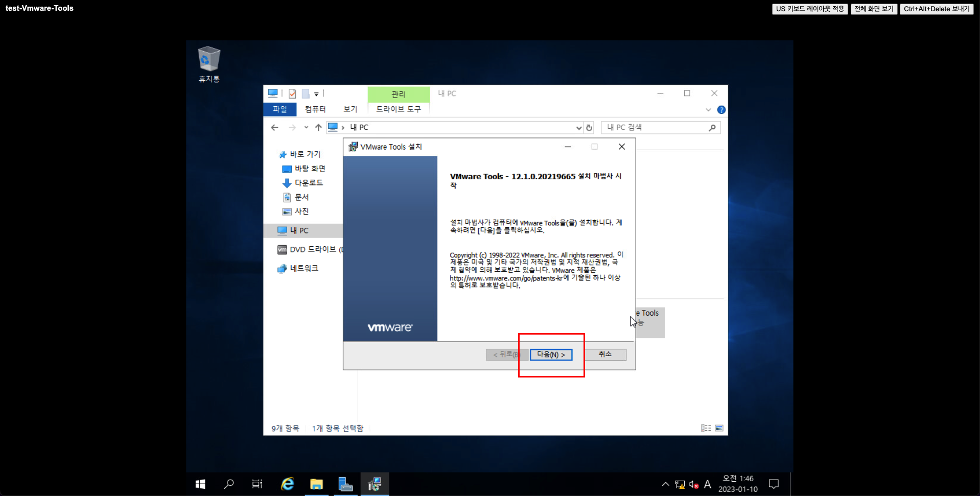Click the up-one-level arrow in Explorer
The width and height of the screenshot is (980, 496).
[318, 128]
